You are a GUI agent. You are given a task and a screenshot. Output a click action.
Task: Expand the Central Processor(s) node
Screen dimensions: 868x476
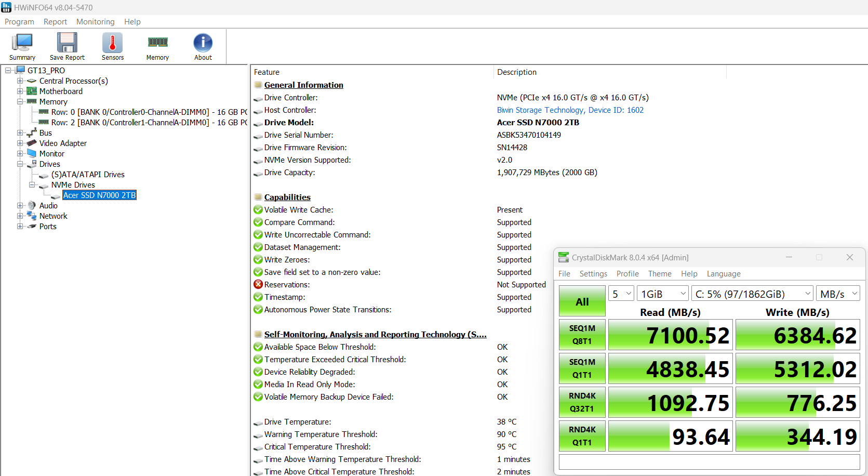pos(20,81)
